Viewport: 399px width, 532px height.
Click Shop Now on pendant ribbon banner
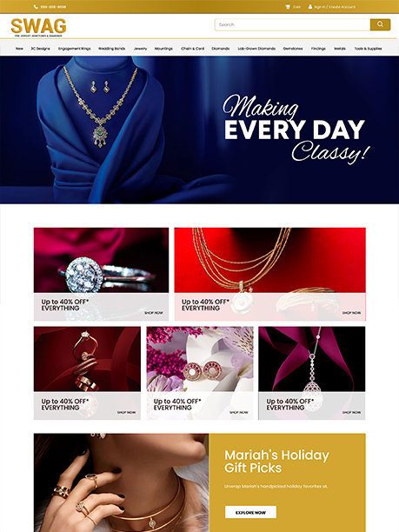[351, 412]
